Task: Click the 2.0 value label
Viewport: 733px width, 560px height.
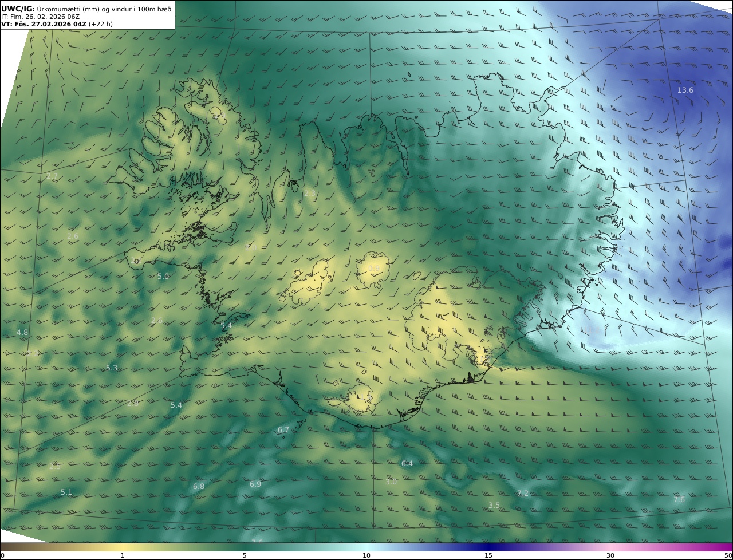Action: pos(251,248)
